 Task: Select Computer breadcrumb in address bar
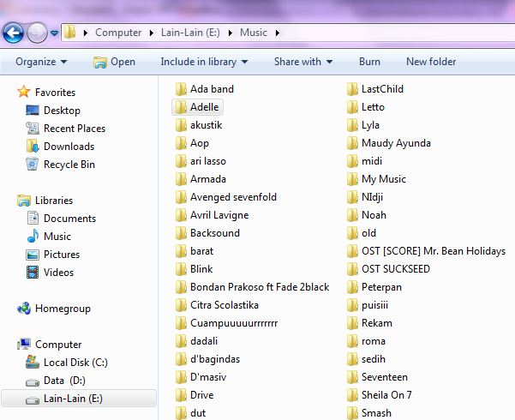[118, 33]
